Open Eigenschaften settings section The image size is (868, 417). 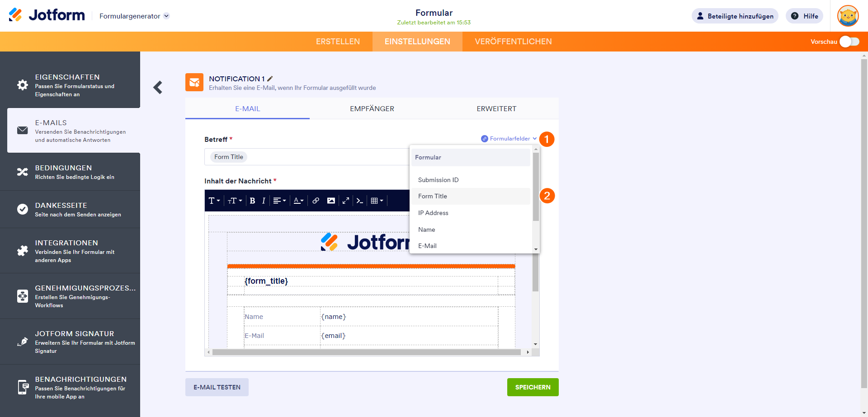click(70, 85)
